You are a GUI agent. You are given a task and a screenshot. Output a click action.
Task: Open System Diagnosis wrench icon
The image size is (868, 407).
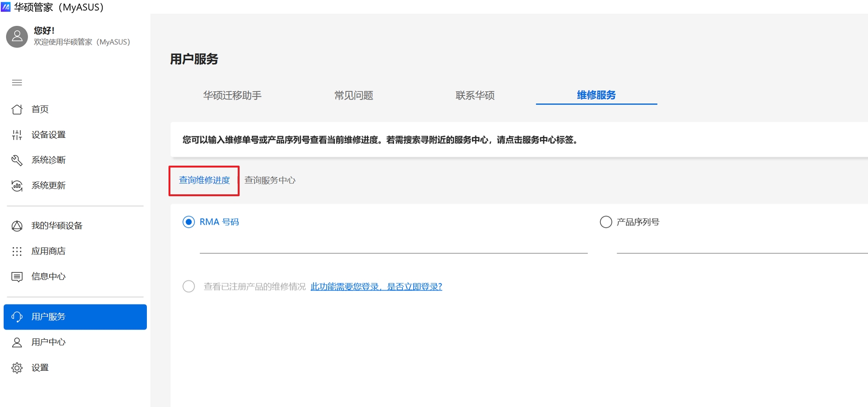pyautogui.click(x=17, y=160)
